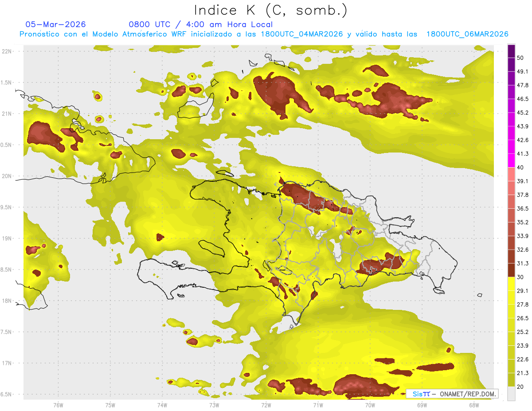This screenshot has height=411, width=532.
Task: Click the colorbar label "32.6"
Action: [523, 250]
